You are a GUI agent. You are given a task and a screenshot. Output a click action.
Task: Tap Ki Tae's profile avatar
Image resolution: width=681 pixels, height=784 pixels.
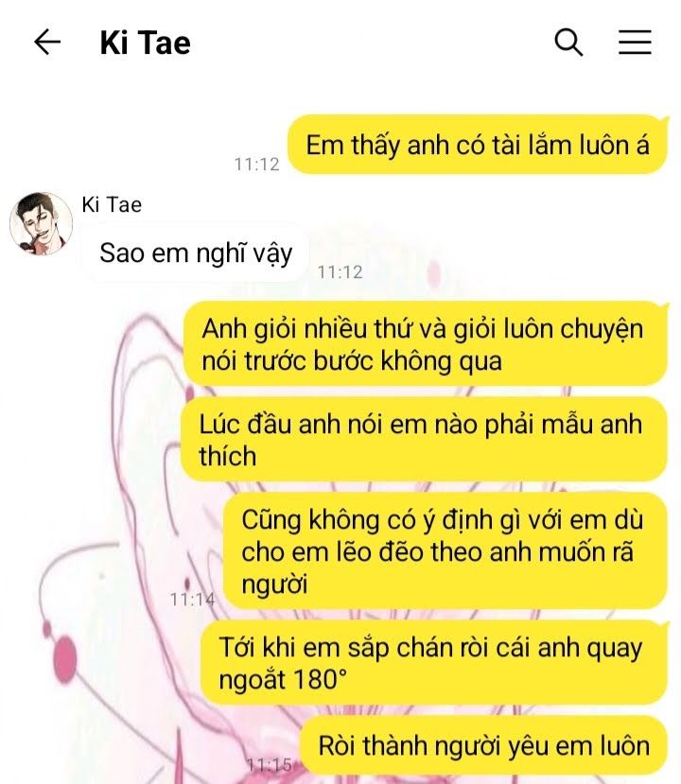coord(41,223)
